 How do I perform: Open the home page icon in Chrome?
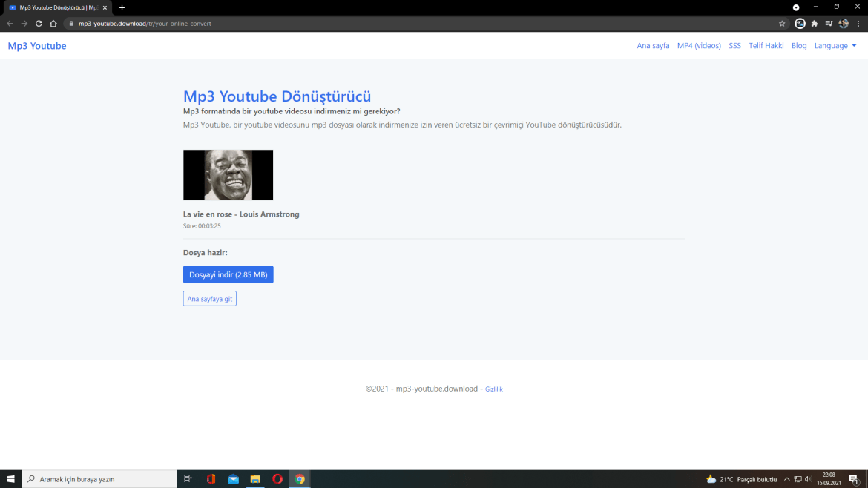pos(52,23)
